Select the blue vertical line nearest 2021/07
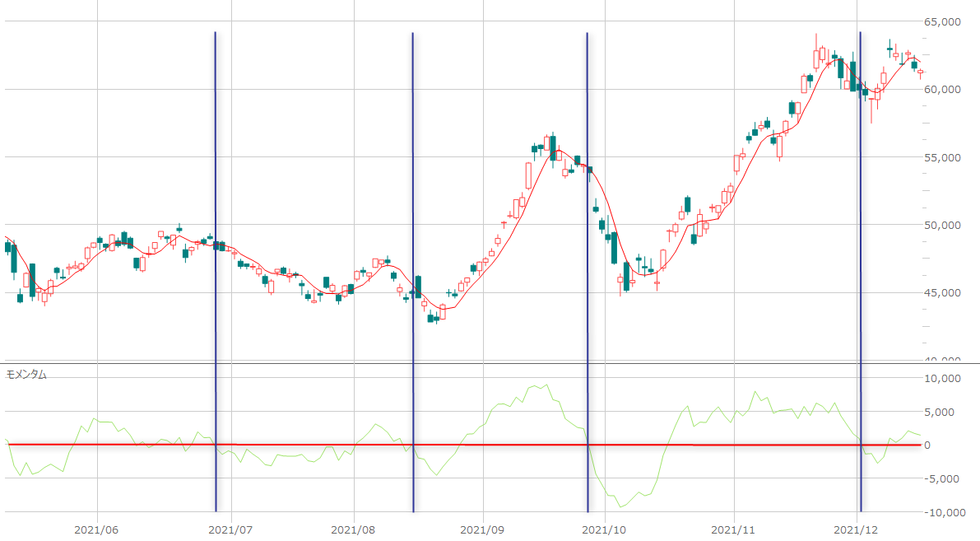 tap(216, 247)
